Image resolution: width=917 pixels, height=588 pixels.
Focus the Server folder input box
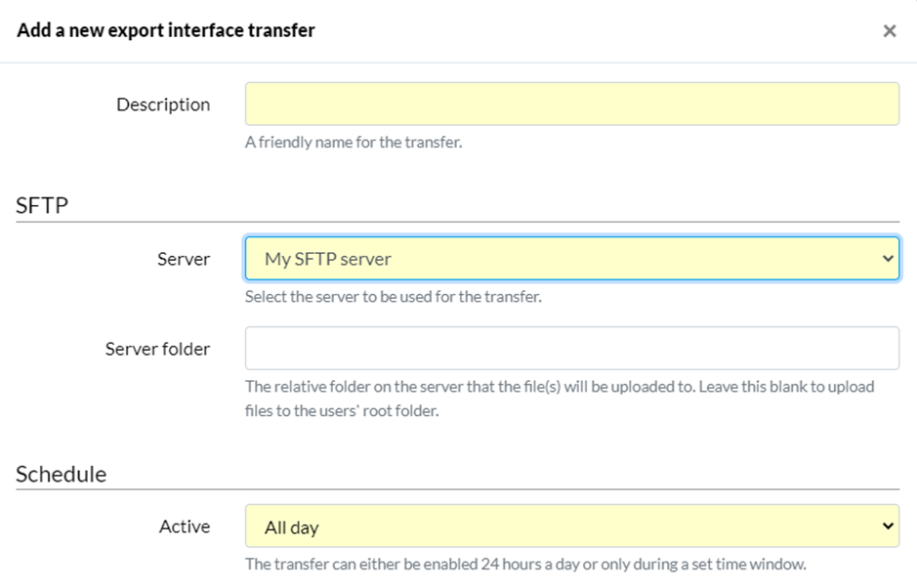[x=572, y=348]
